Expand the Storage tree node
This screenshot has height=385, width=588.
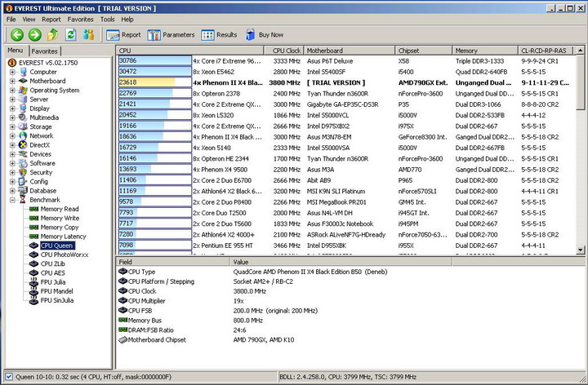click(x=12, y=126)
